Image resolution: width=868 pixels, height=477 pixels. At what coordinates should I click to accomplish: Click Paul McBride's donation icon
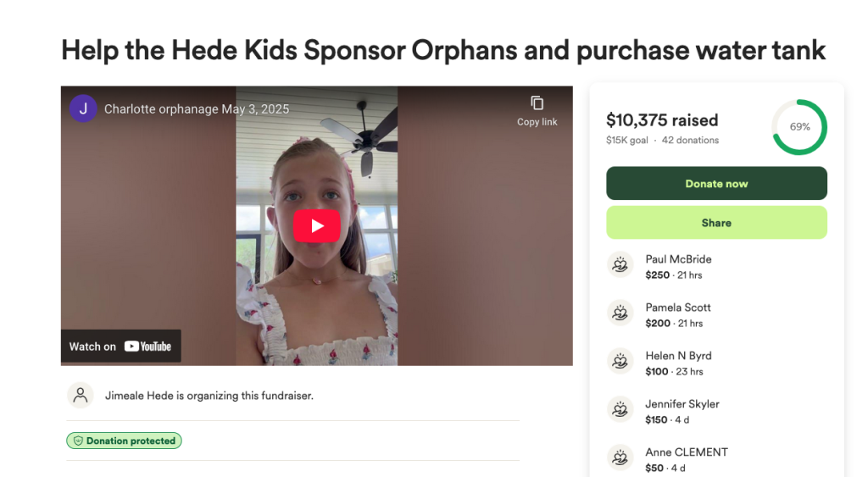pyautogui.click(x=620, y=266)
